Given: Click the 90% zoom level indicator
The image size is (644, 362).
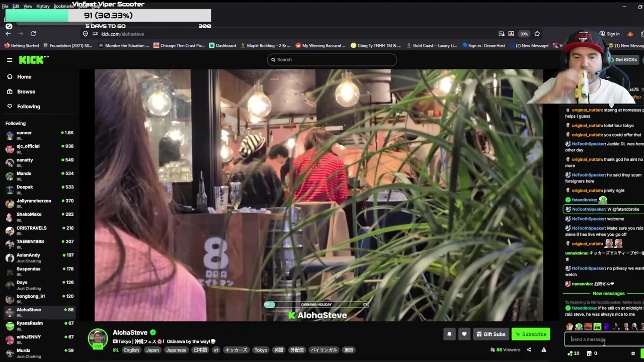Looking at the screenshot, I should [524, 34].
